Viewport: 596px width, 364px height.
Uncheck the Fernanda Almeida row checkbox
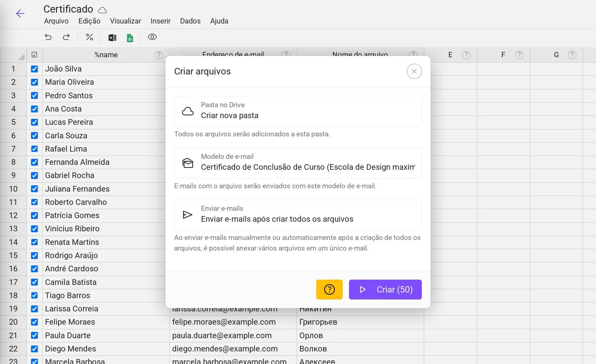point(34,162)
